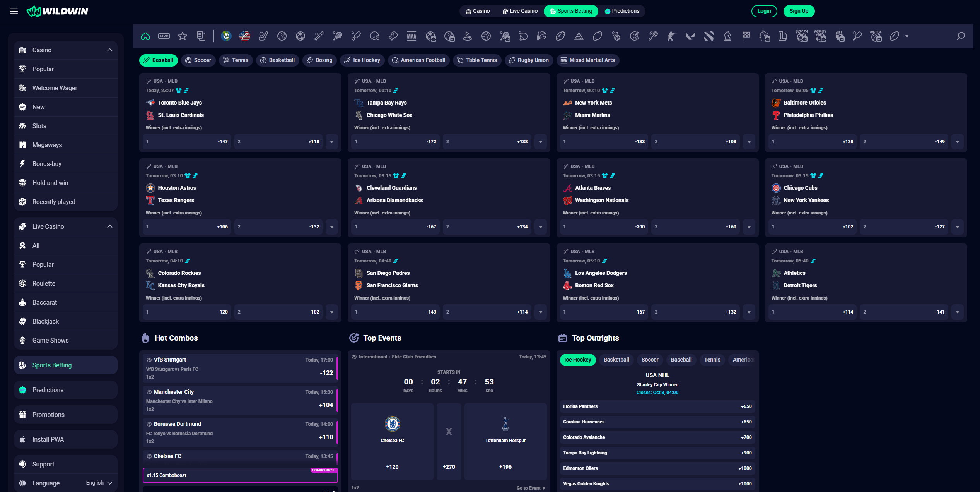Click the Login button
This screenshot has height=492, width=980.
click(764, 11)
